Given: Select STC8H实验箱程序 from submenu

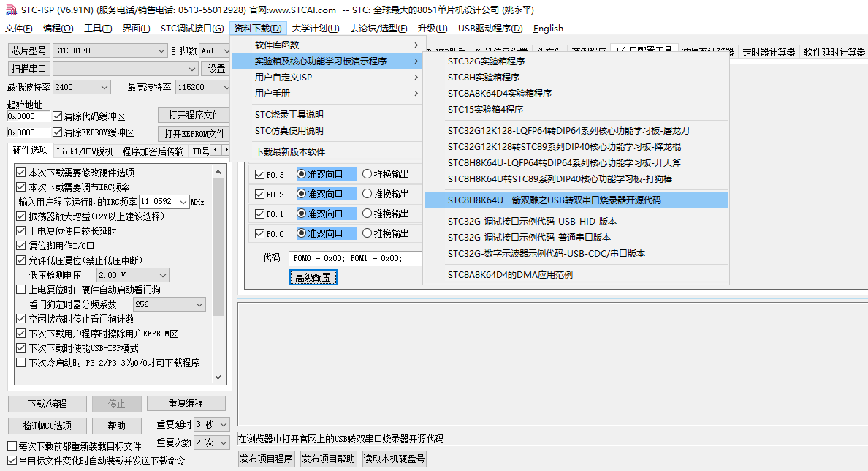Looking at the screenshot, I should (x=576, y=77).
